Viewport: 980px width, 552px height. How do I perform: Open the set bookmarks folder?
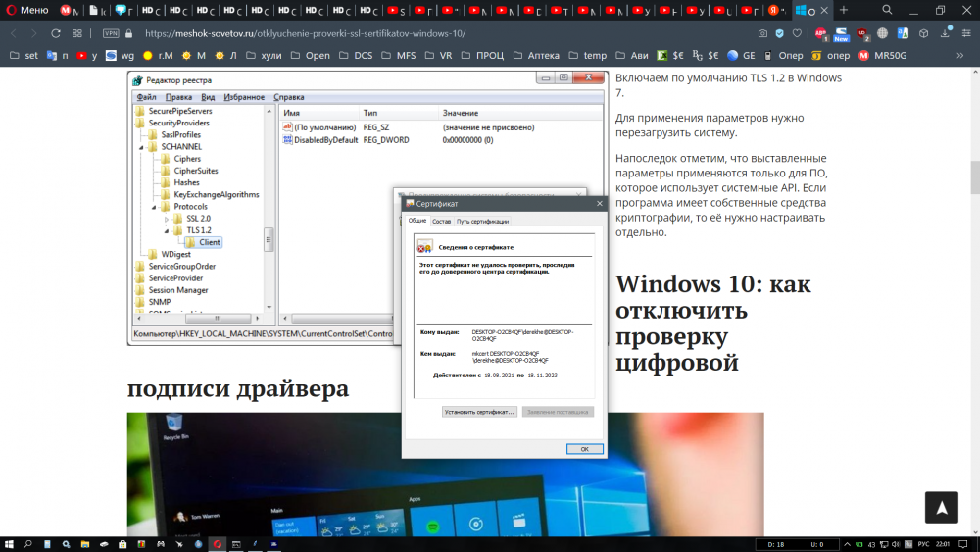click(24, 56)
